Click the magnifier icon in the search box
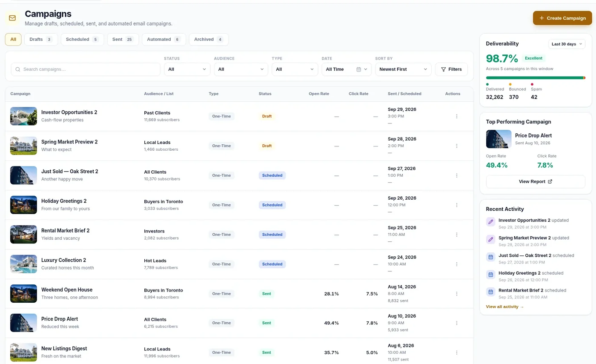596x364 pixels. point(18,69)
